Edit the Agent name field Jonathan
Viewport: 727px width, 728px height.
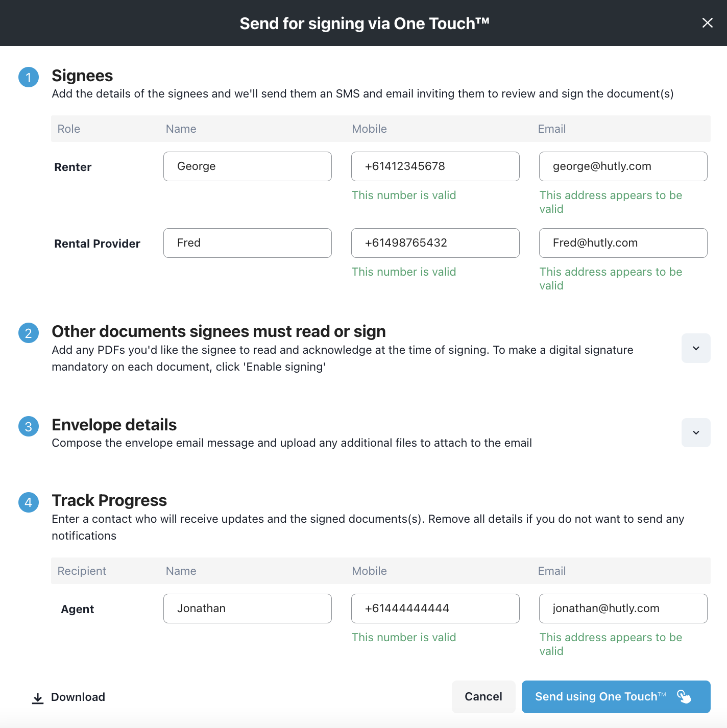[x=247, y=609]
